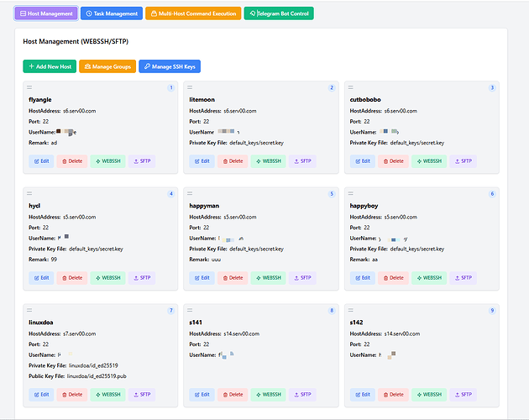The width and height of the screenshot is (529, 420).
Task: Open SFTP for litemoon
Action: (302, 161)
